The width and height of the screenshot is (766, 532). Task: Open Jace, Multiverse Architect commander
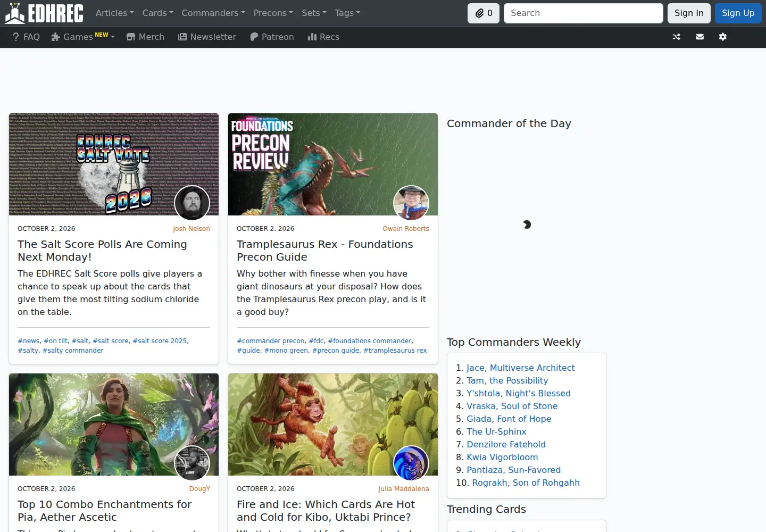tap(521, 368)
